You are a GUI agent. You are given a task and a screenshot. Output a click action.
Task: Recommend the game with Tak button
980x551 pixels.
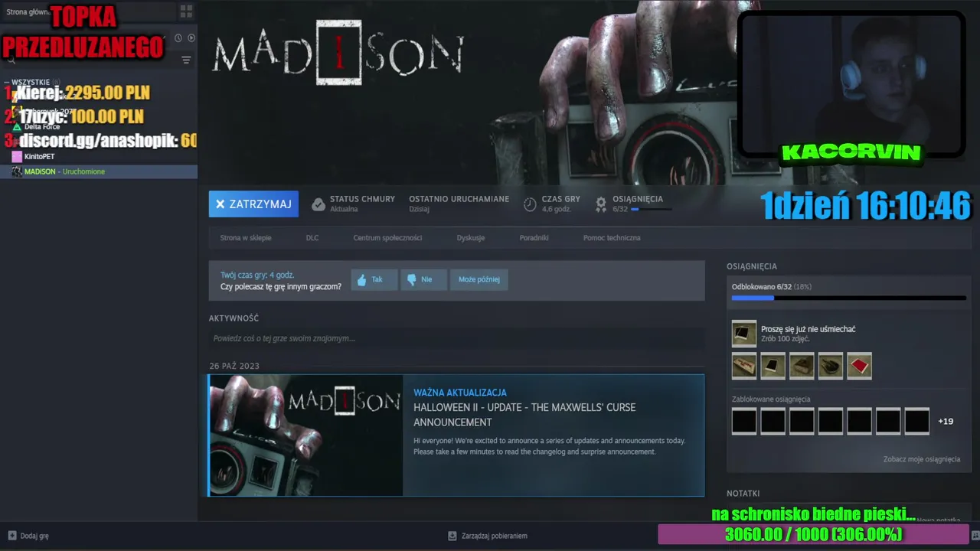coord(374,279)
